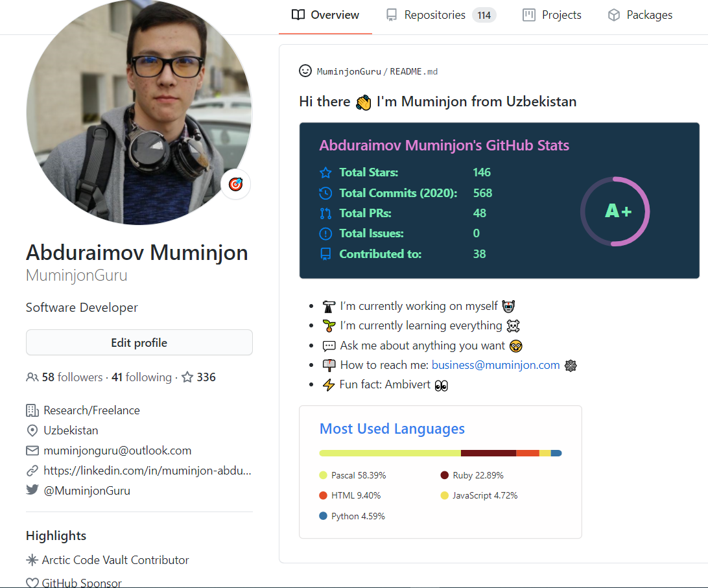This screenshot has width=708, height=588.
Task: Click the Total Stars value 146
Action: [482, 172]
